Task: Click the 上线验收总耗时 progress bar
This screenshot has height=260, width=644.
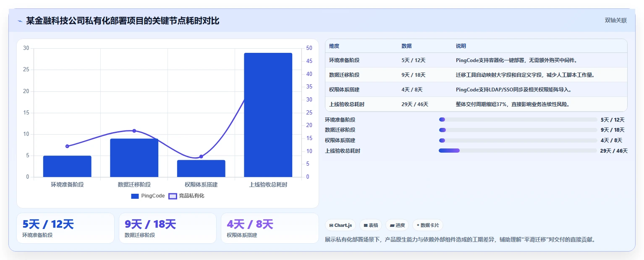Action: pyautogui.click(x=518, y=151)
